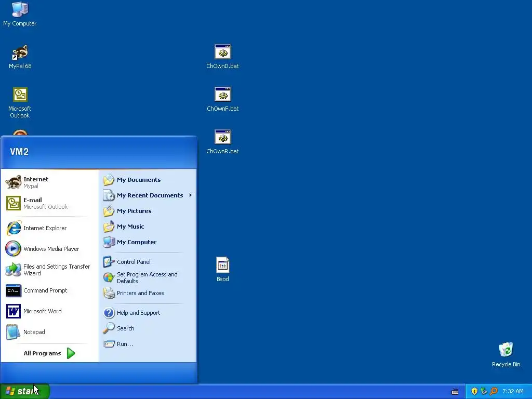Viewport: 532px width, 399px height.
Task: Click the yellow security shield tray icon
Action: (474, 391)
